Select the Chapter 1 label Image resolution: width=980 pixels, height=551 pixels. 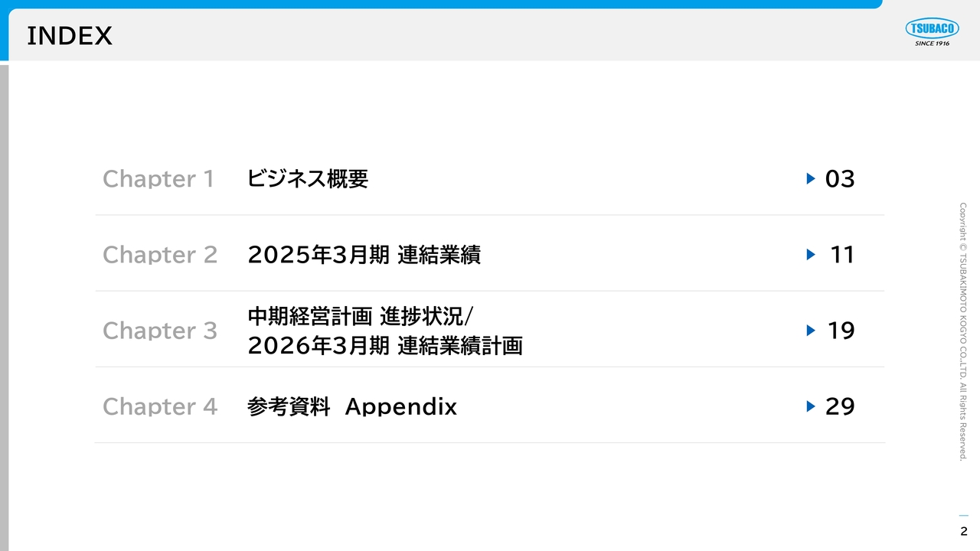pyautogui.click(x=158, y=178)
